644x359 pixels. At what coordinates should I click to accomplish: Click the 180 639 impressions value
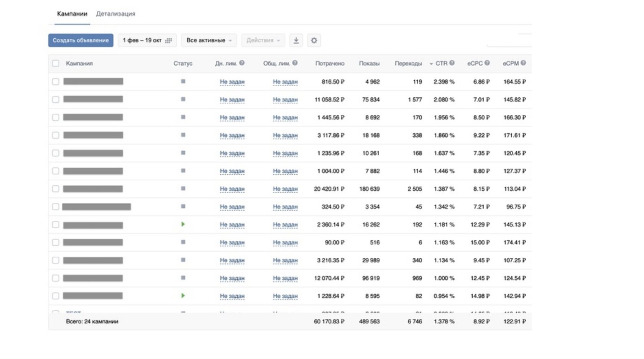[x=369, y=189]
